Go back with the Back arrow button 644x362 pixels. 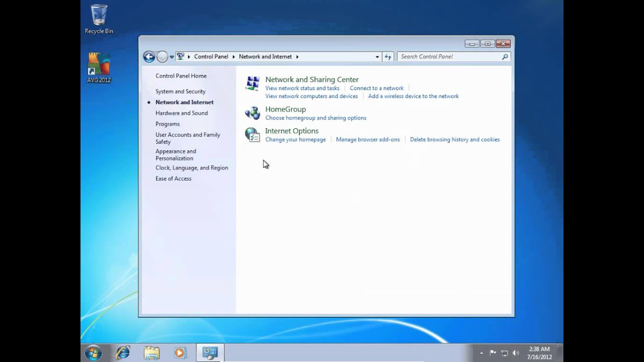click(149, 57)
